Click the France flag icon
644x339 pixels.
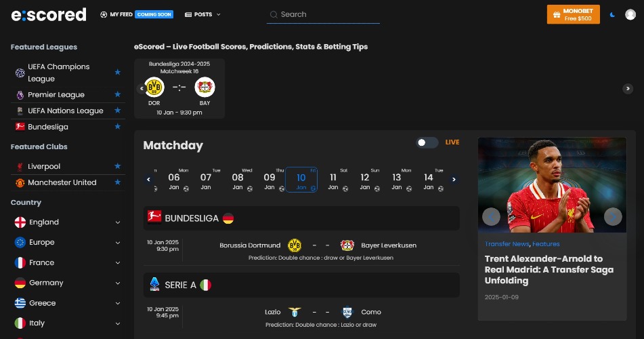20,262
